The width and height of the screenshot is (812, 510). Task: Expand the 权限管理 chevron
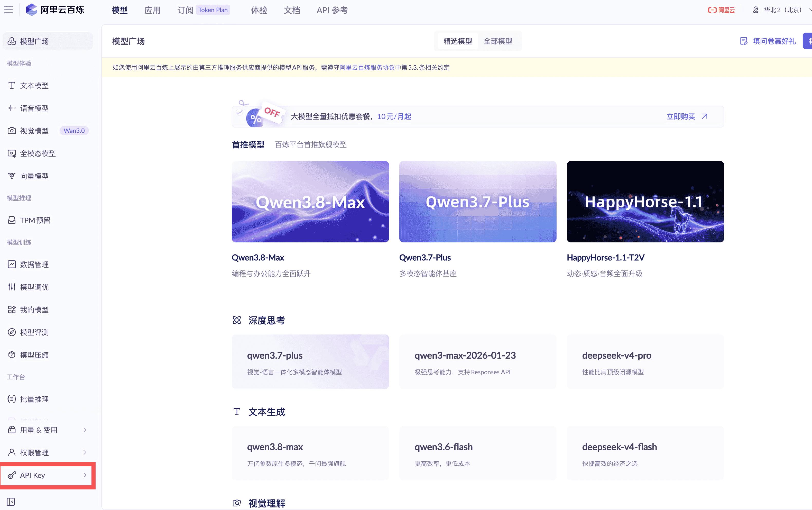point(85,452)
